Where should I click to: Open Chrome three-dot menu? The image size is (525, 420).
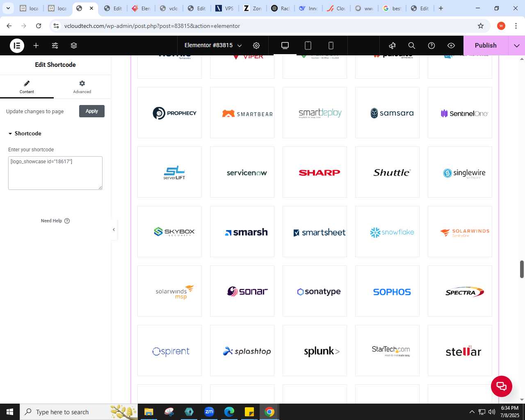(x=516, y=26)
